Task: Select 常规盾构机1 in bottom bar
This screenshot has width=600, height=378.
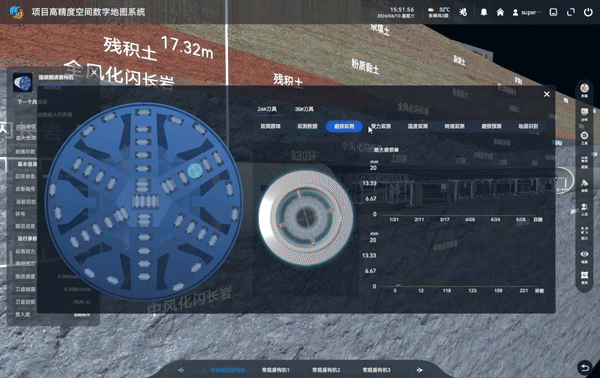Action: (x=276, y=370)
